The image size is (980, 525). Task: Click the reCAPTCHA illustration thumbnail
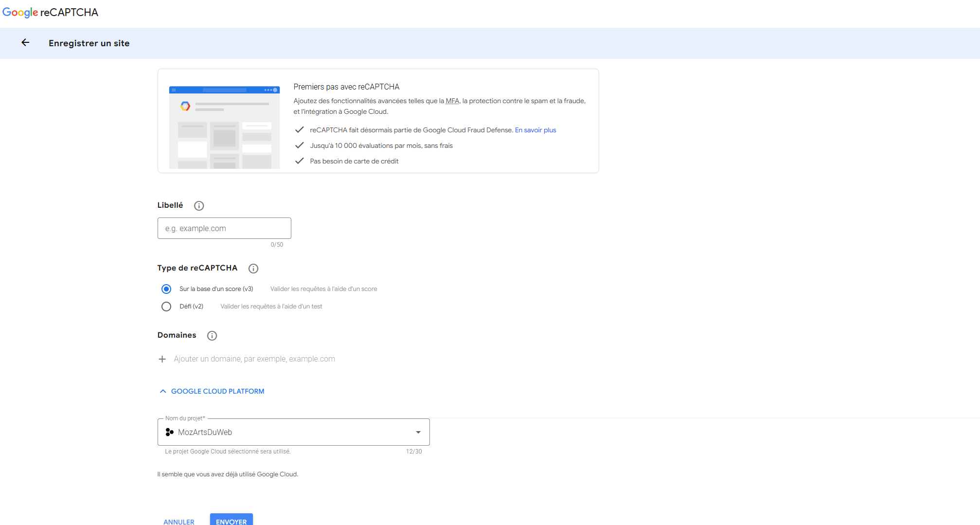tap(224, 127)
